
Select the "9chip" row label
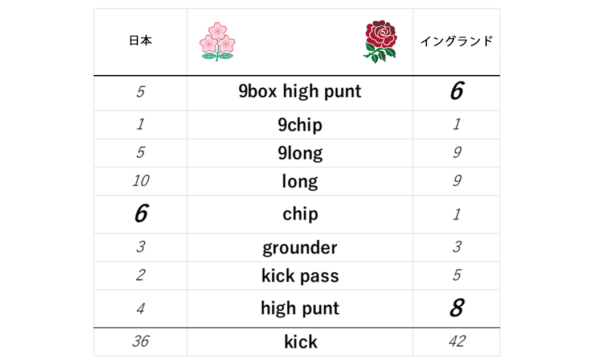300,125
